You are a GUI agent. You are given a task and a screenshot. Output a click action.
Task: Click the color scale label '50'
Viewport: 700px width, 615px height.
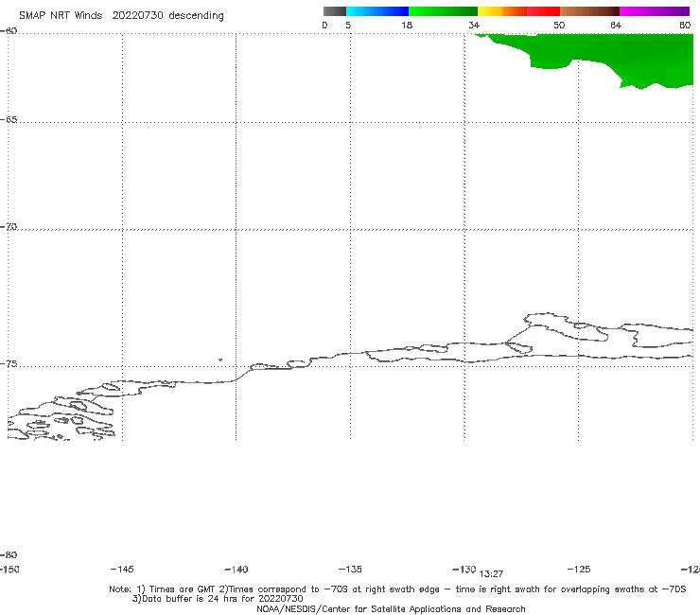tap(559, 25)
